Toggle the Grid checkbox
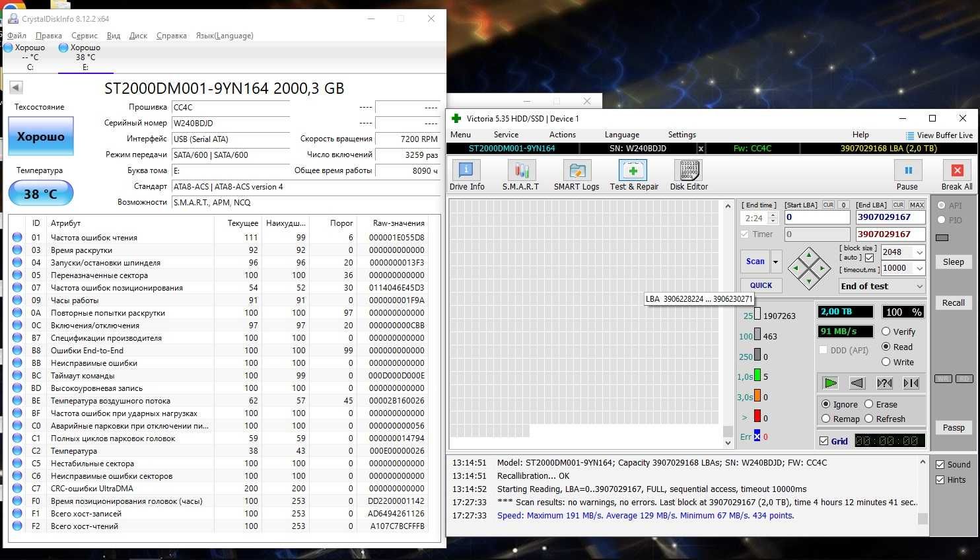The image size is (980, 560). 823,440
